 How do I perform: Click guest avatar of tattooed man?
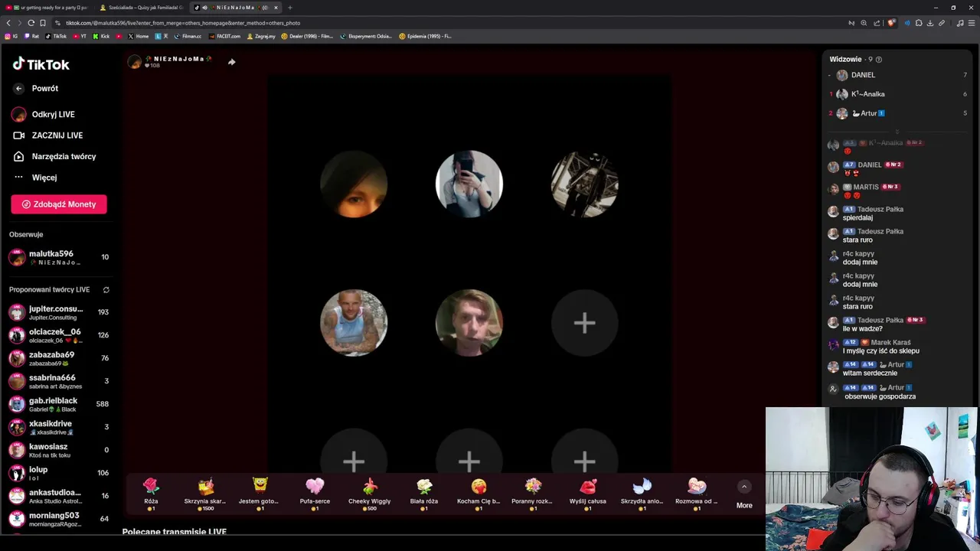[354, 323]
